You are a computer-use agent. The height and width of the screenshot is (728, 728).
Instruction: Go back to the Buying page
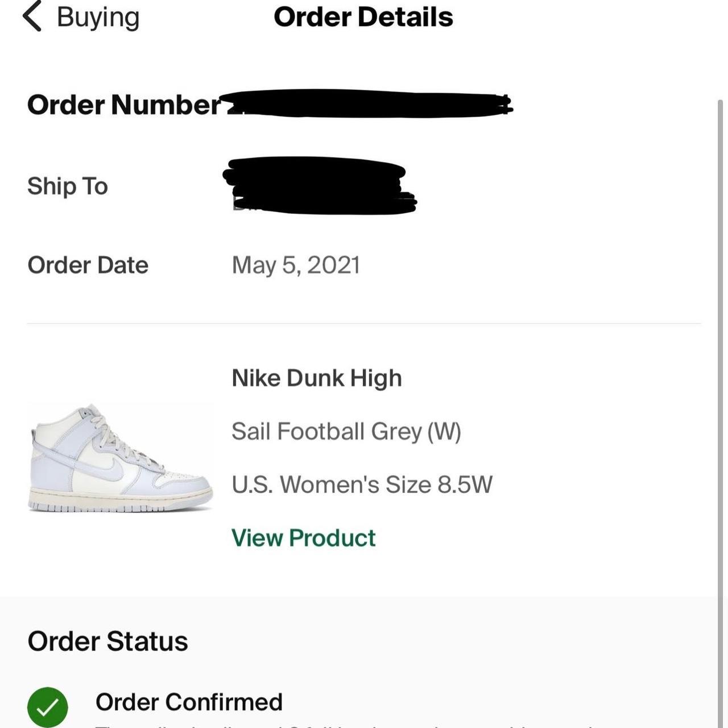pyautogui.click(x=98, y=16)
